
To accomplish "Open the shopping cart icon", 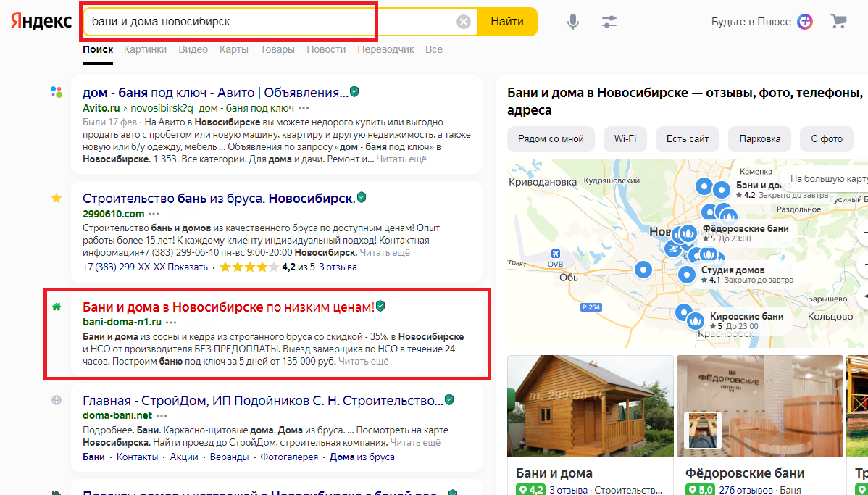I will (839, 22).
